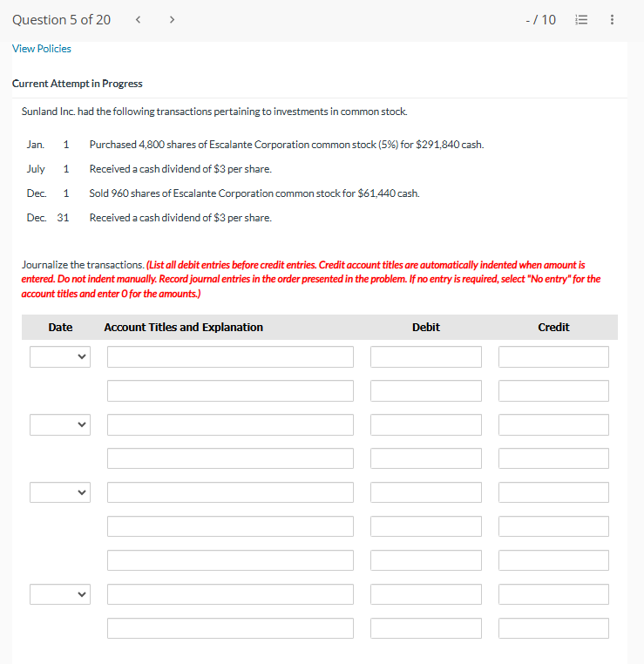
Task: Click first row account title field
Action: point(230,356)
